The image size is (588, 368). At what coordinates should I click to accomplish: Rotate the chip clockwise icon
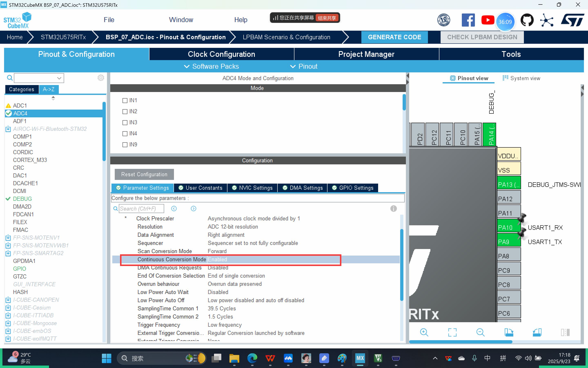[509, 332]
